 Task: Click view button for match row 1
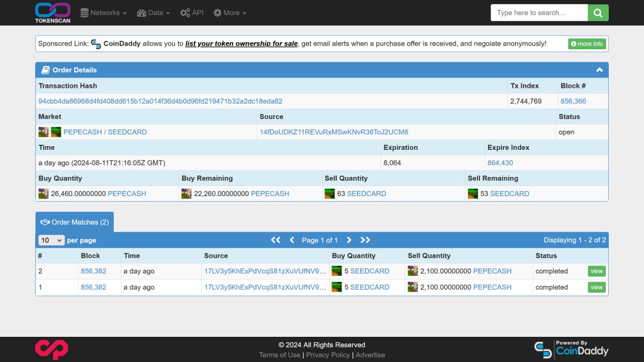(x=597, y=287)
